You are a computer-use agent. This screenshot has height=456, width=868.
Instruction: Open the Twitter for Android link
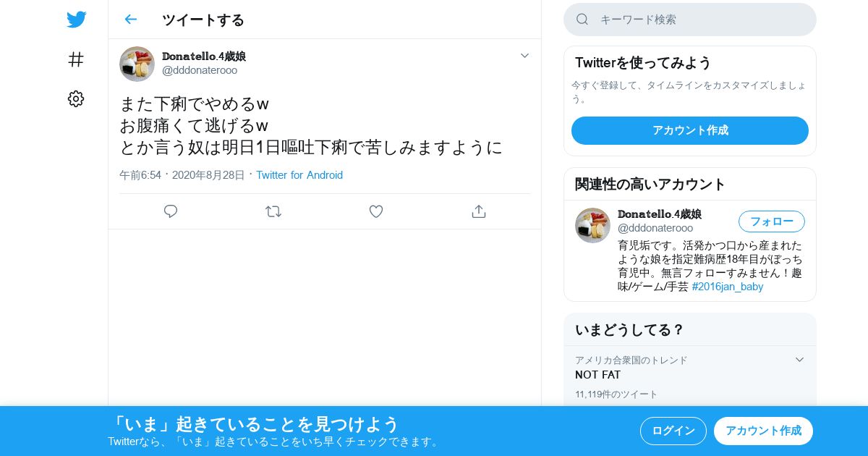(299, 175)
